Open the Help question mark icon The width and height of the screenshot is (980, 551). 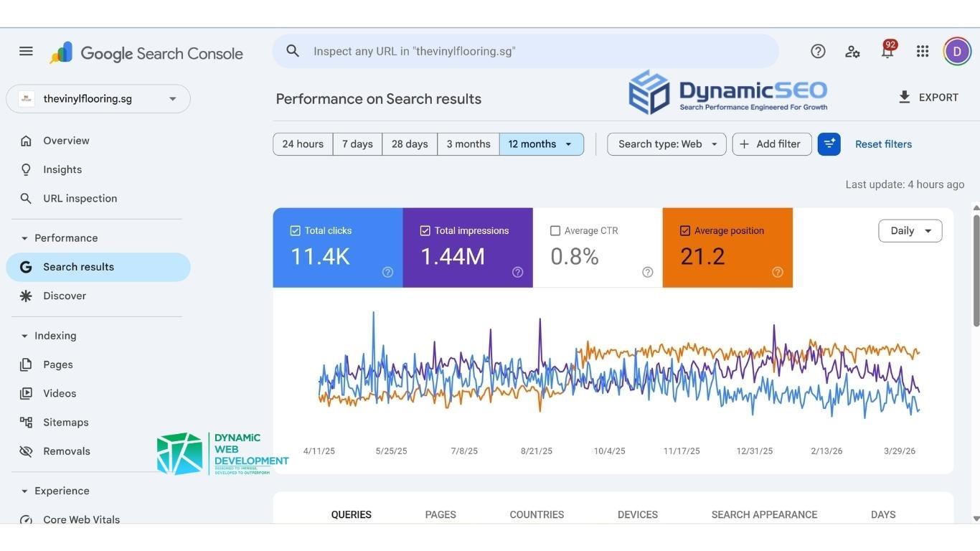[x=818, y=51]
